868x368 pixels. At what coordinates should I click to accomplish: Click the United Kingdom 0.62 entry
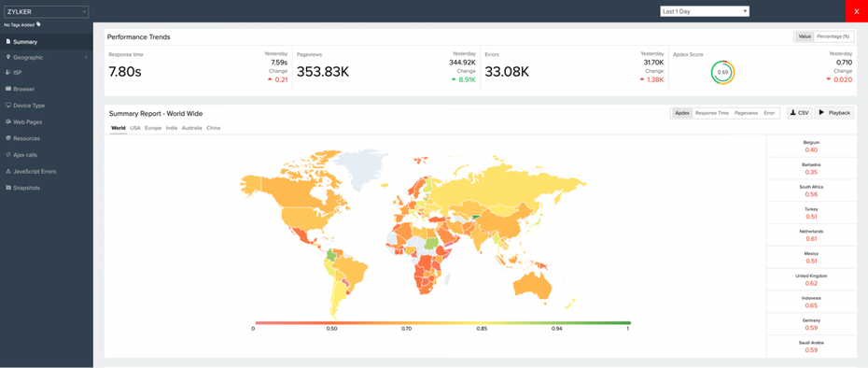click(x=812, y=279)
